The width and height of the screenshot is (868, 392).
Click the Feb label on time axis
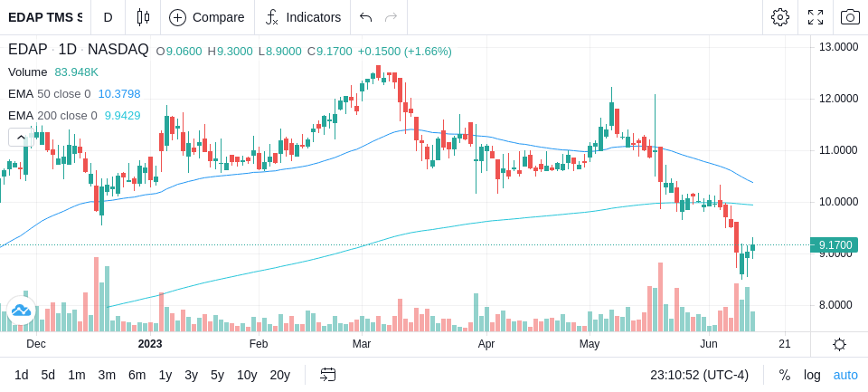259,344
